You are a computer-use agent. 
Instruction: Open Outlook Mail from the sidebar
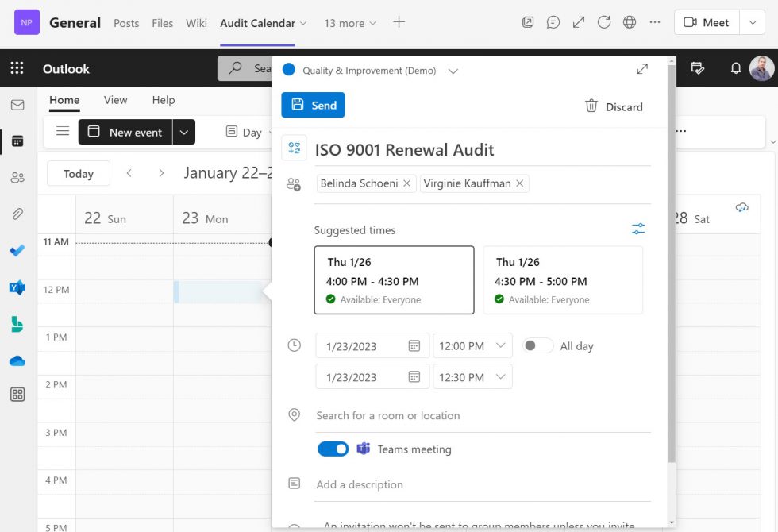click(x=17, y=105)
